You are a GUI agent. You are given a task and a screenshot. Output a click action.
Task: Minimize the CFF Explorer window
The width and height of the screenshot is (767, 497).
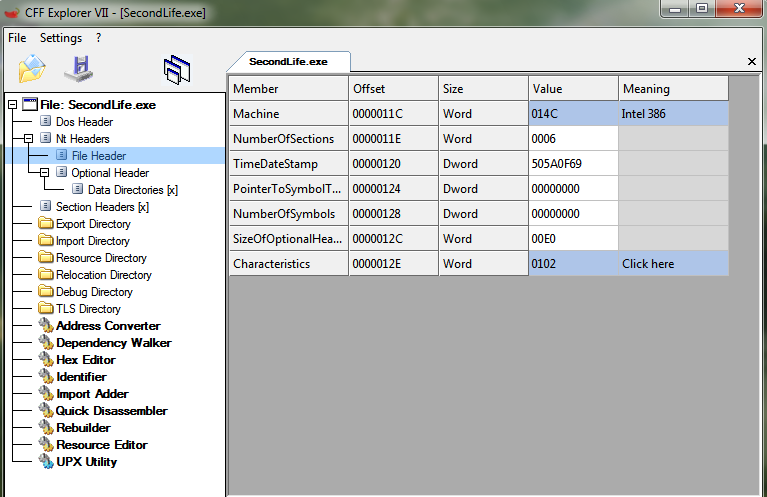[675, 9]
